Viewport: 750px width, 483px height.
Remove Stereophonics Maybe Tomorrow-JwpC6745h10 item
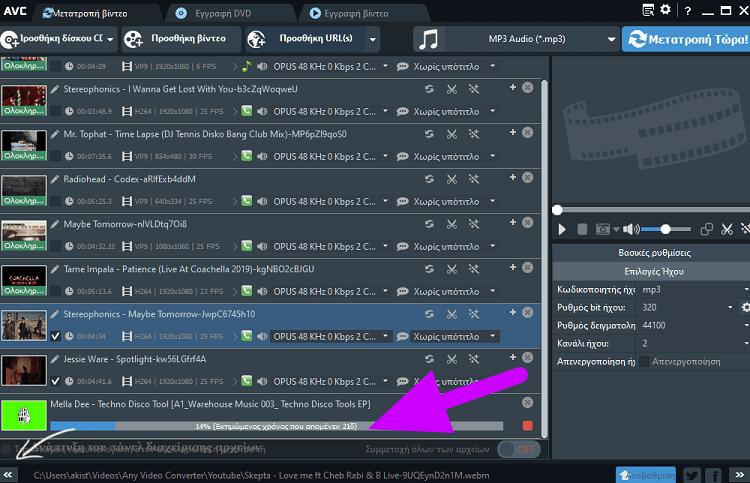point(528,312)
